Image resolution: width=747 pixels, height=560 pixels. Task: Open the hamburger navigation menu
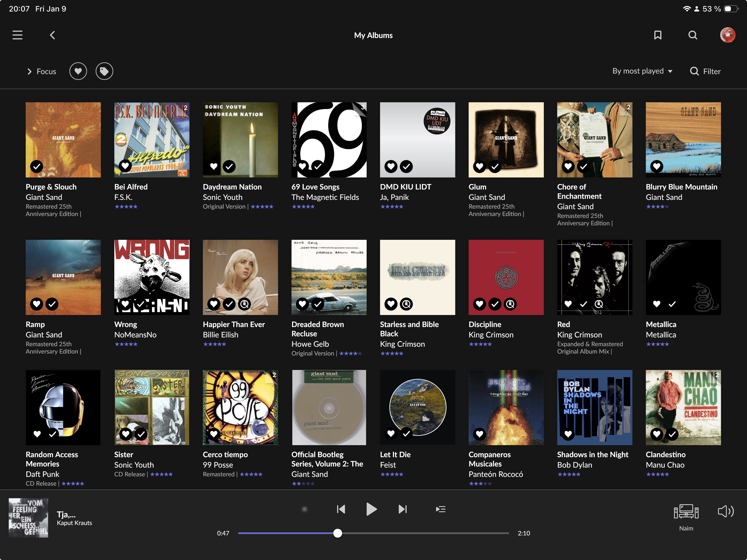coord(17,35)
